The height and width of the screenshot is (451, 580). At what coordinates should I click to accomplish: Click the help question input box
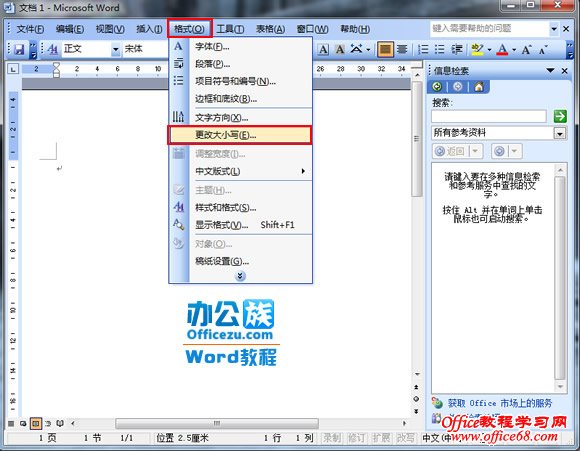point(490,29)
